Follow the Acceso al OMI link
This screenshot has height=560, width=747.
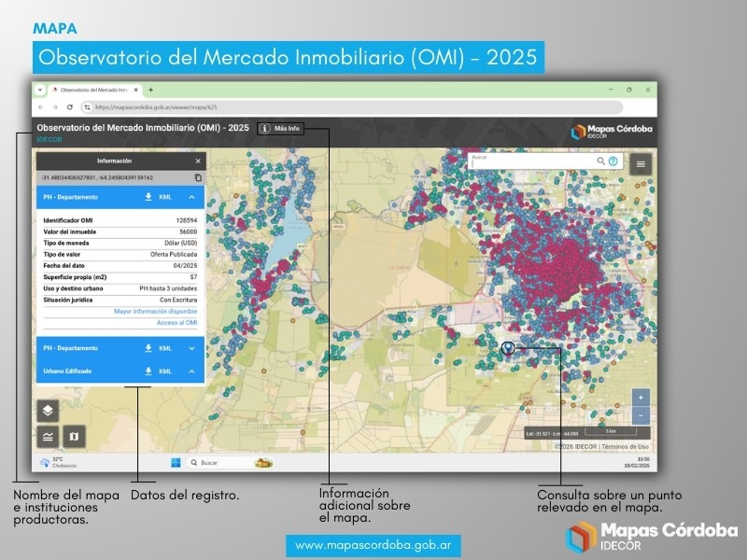coord(176,322)
